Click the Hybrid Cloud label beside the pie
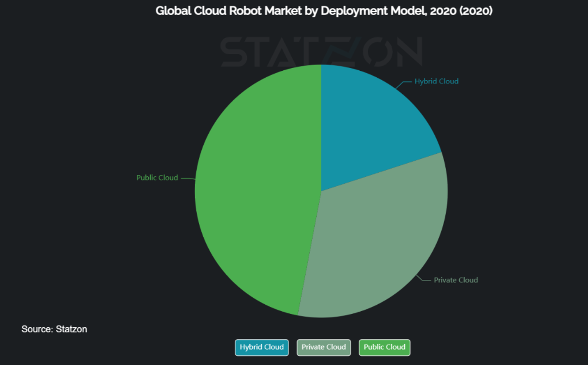 point(436,81)
